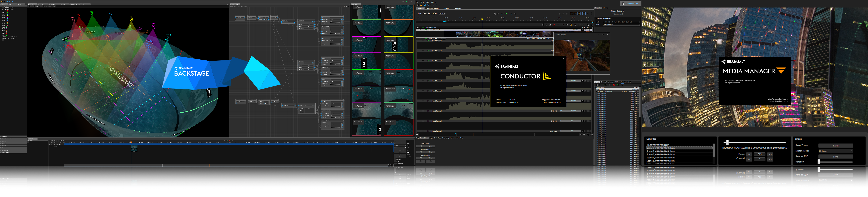
Task: Click Reset to reset the Media Manager zoom
Action: (836, 145)
